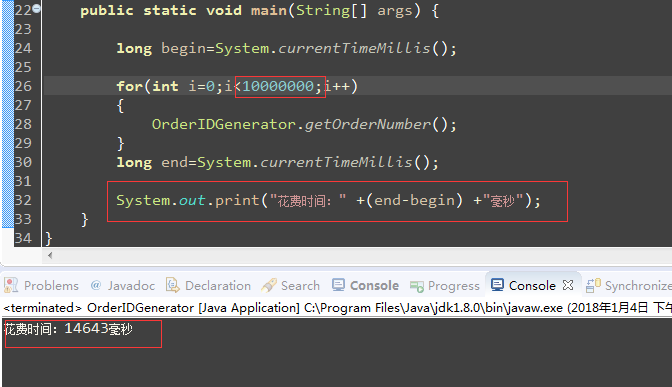Click the System.out.print statement on line 32
Viewport: 672px width, 387px height.
coord(328,200)
